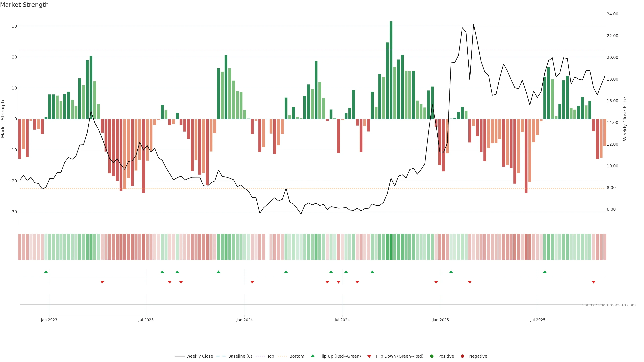
Task: Click the leftmost red flip-down triangle marker
Action: [102, 282]
